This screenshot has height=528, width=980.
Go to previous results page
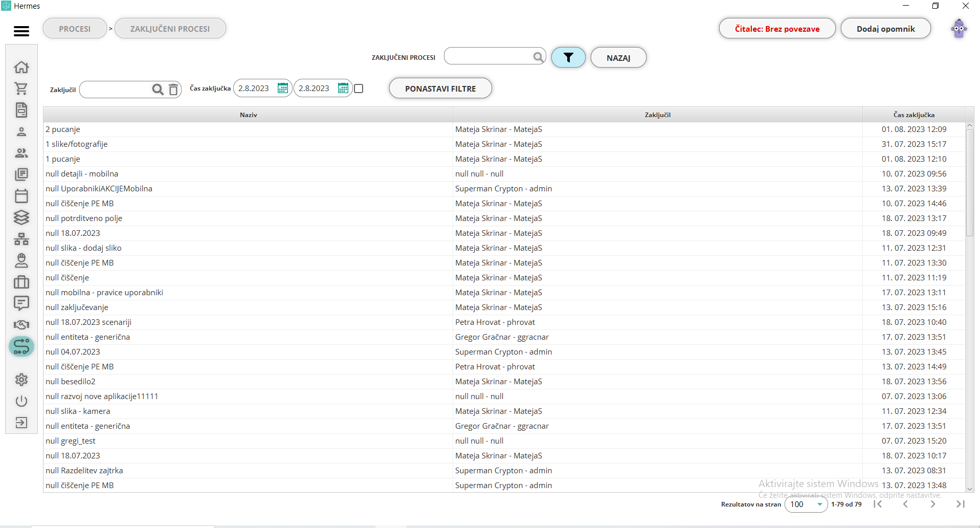pyautogui.click(x=905, y=504)
